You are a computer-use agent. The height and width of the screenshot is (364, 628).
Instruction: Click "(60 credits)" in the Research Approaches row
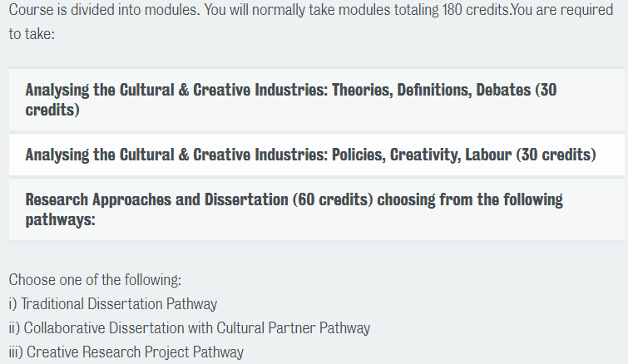tap(333, 199)
